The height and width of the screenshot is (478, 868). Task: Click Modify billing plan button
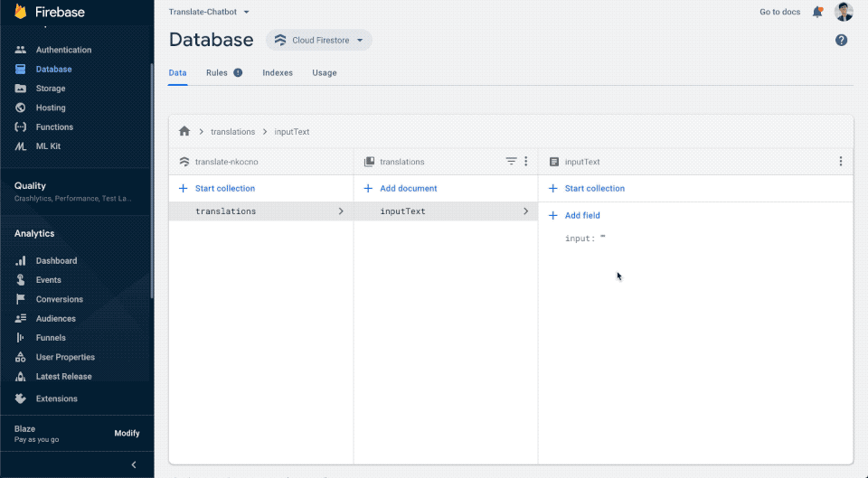click(127, 433)
